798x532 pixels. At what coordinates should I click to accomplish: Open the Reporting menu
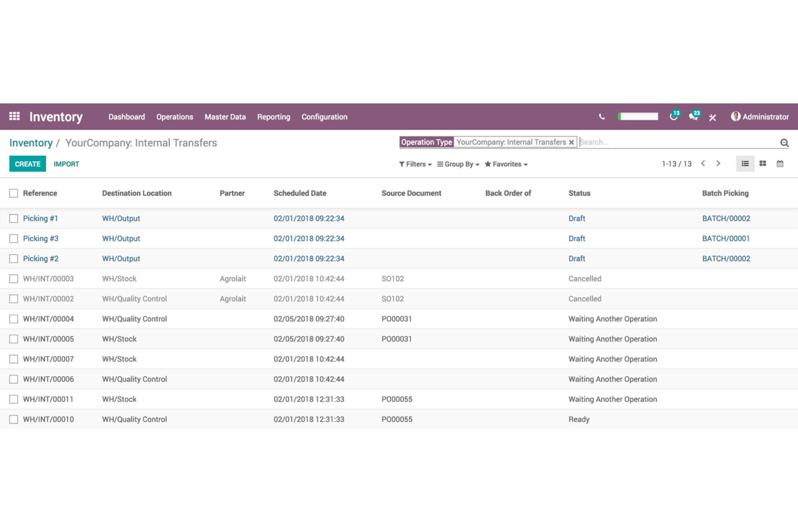[273, 117]
